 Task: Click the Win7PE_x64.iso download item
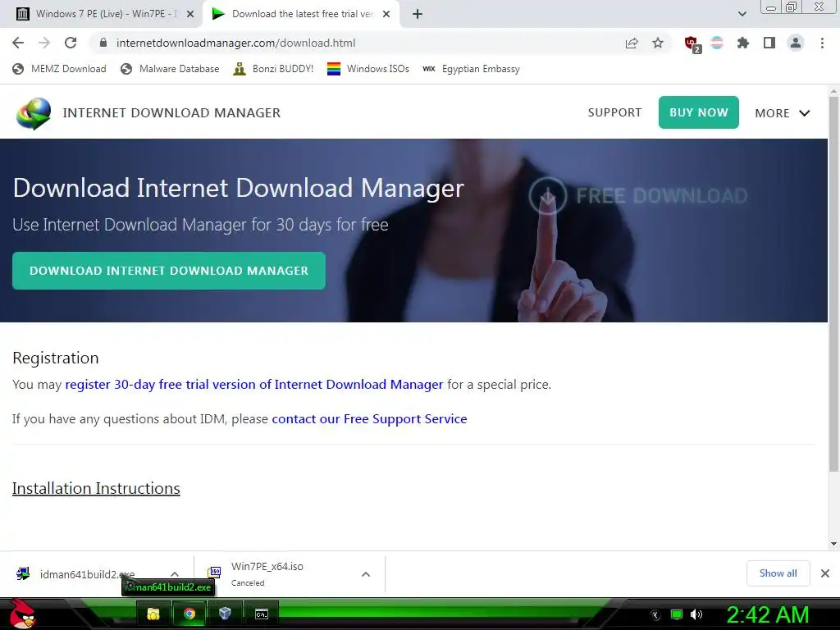point(267,573)
